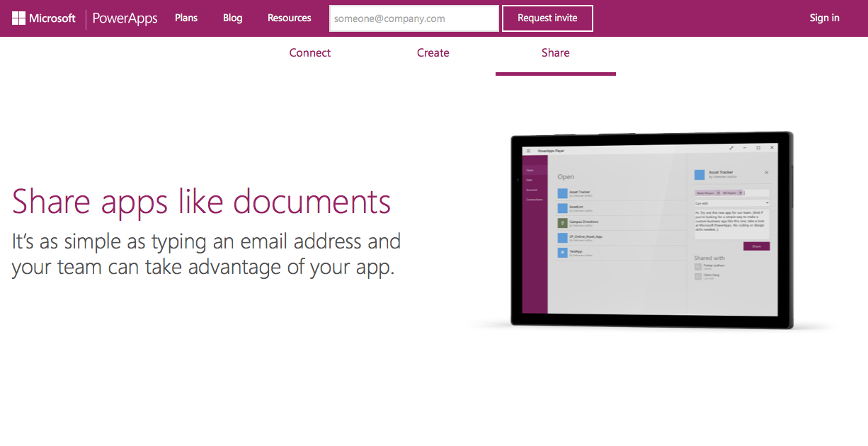Screen dimensions: 868x446
Task: Click TestApp lightning icon in preview
Action: 563,253
